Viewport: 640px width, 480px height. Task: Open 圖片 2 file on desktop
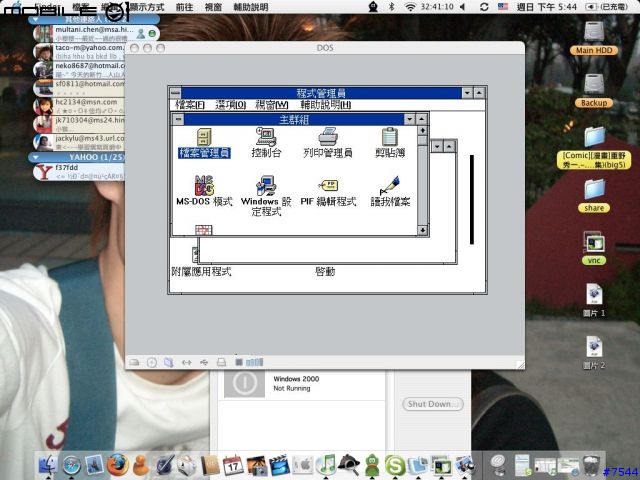coord(594,353)
